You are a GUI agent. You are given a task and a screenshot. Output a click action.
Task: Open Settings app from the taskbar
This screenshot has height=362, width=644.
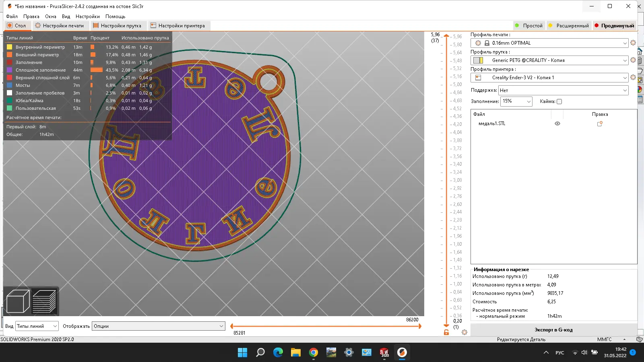[x=349, y=352]
